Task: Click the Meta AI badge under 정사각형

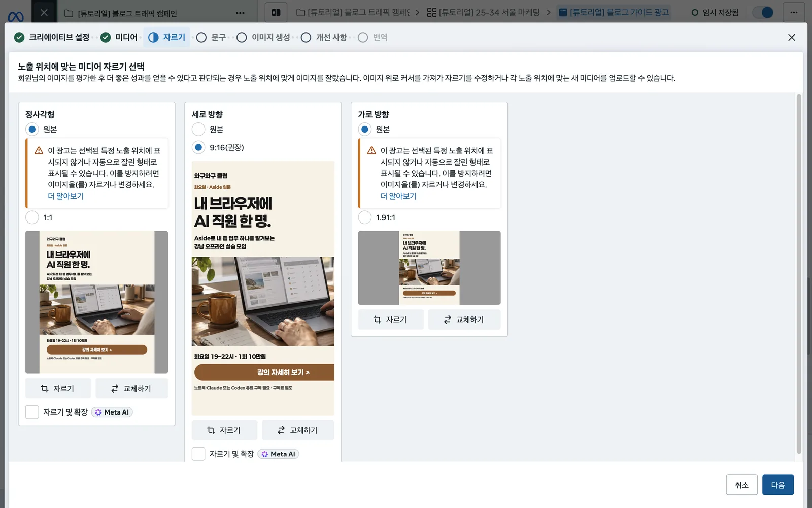Action: [112, 412]
